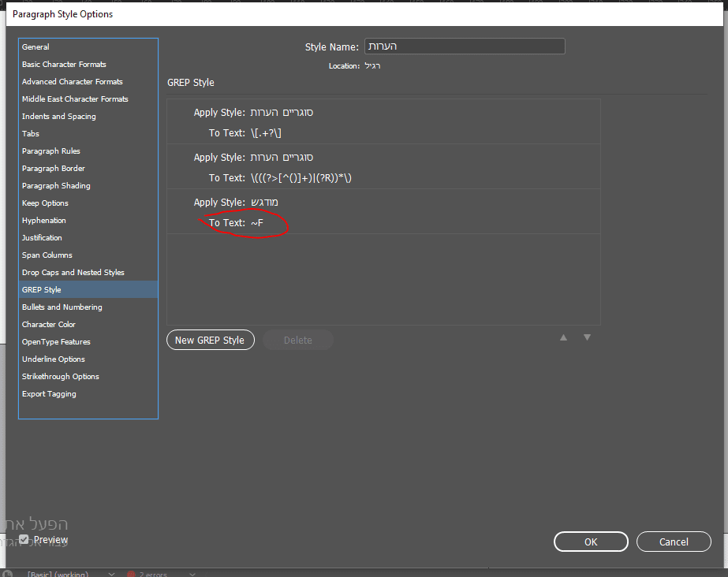Open Bullets and Numbering category

[x=88, y=307]
